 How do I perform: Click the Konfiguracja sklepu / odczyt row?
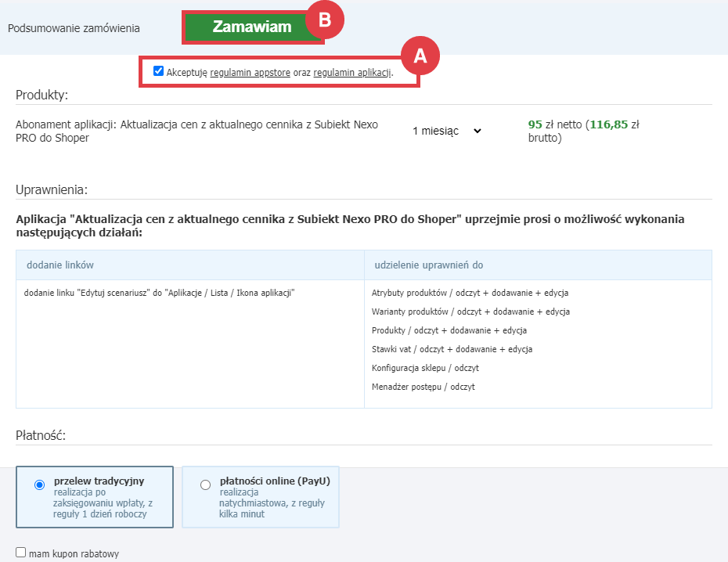pos(425,368)
